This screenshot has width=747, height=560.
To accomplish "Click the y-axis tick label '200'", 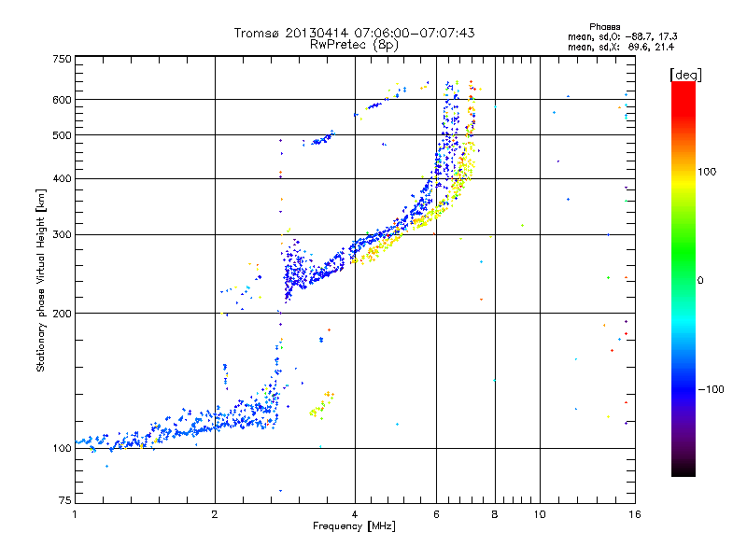I will point(62,314).
